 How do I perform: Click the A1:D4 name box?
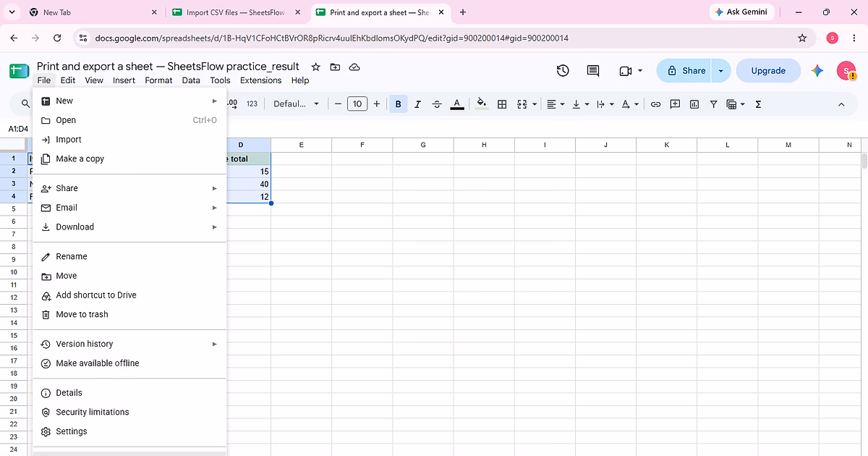19,129
